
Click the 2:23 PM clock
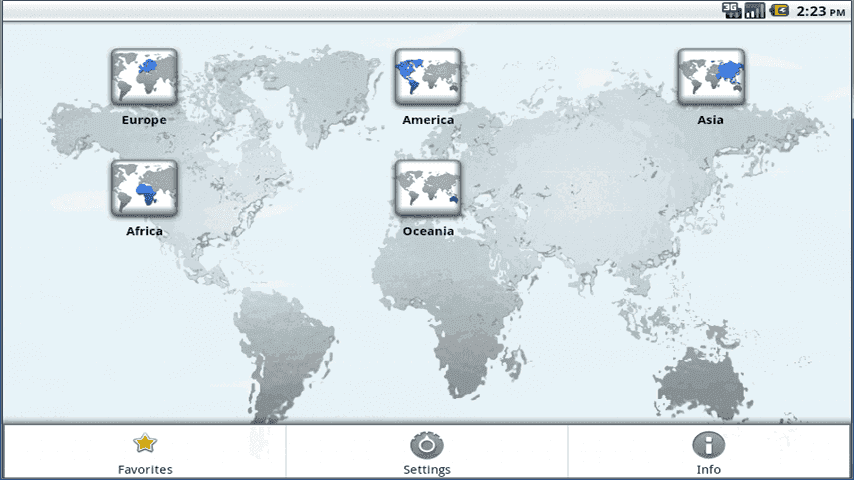pos(821,11)
